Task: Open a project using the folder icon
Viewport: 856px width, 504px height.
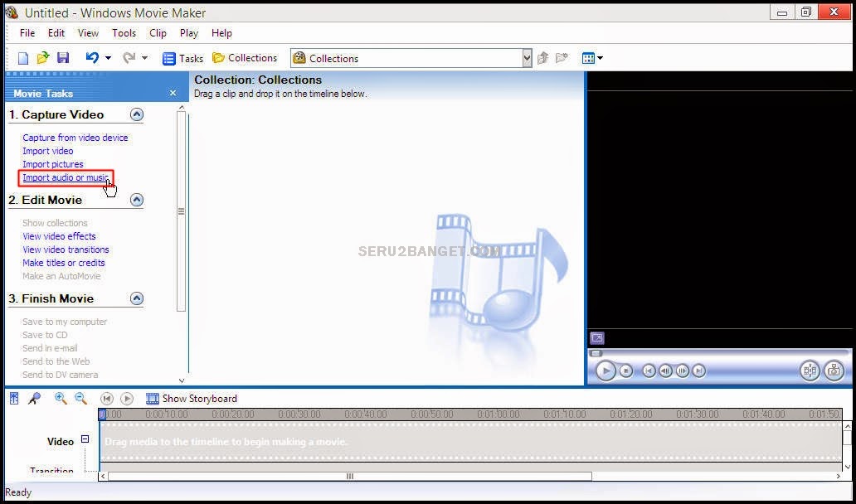Action: tap(42, 58)
